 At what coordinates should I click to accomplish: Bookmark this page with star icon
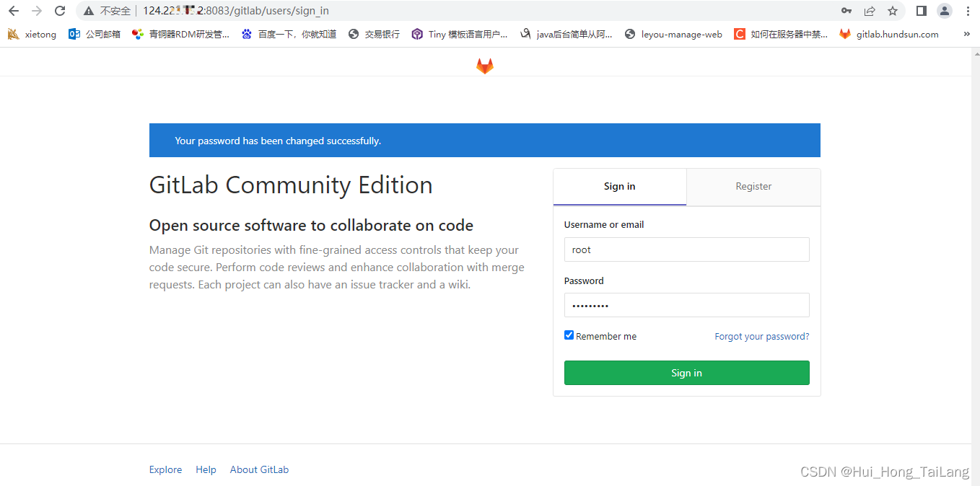pyautogui.click(x=893, y=11)
